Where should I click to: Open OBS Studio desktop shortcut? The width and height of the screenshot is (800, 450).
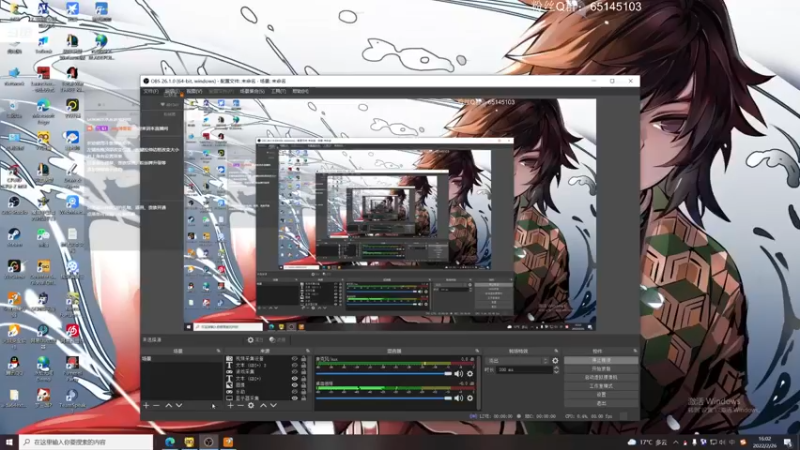click(x=14, y=205)
